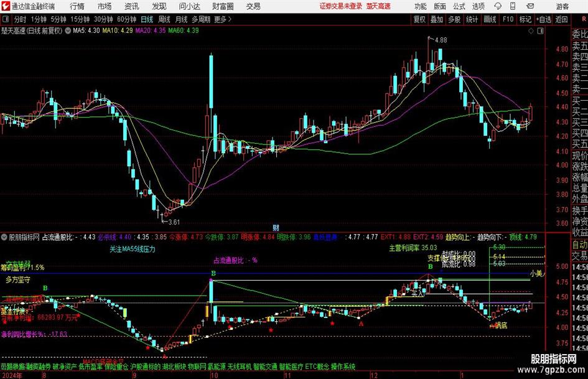The image size is (588, 379).
Task: Click the 操作系统 concept tag
Action: click(x=343, y=367)
